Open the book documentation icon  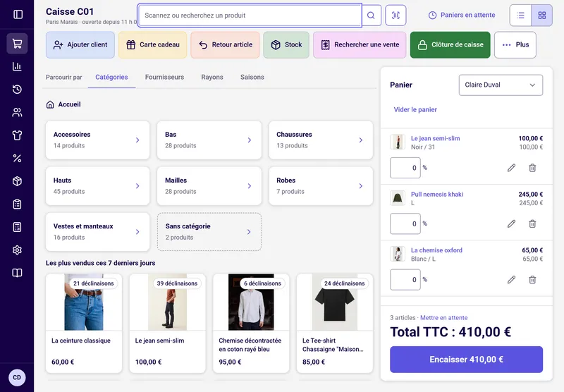[x=17, y=273]
